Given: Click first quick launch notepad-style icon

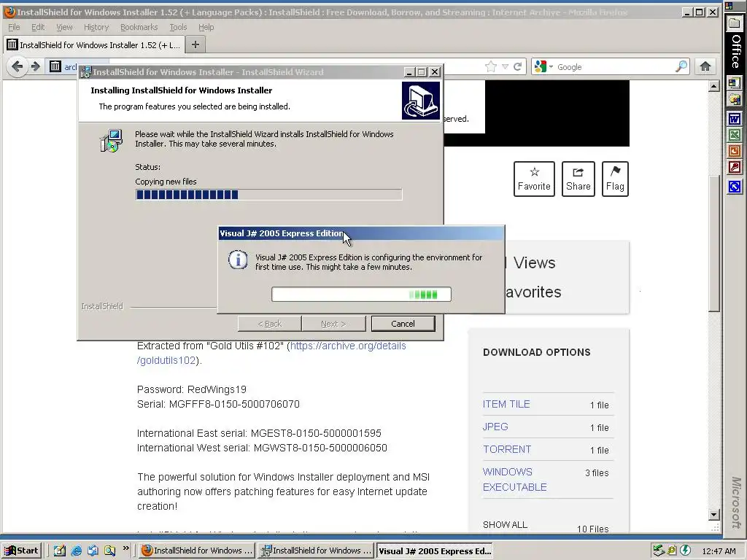Looking at the screenshot, I should (x=60, y=551).
